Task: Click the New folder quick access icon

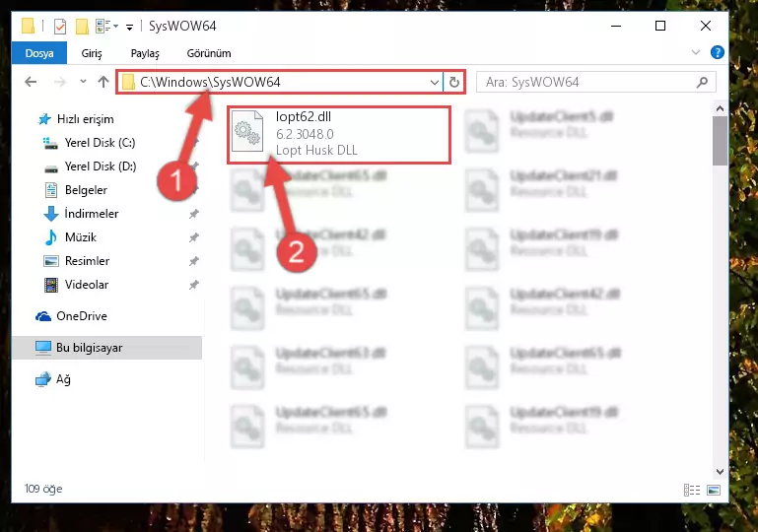Action: 82,26
